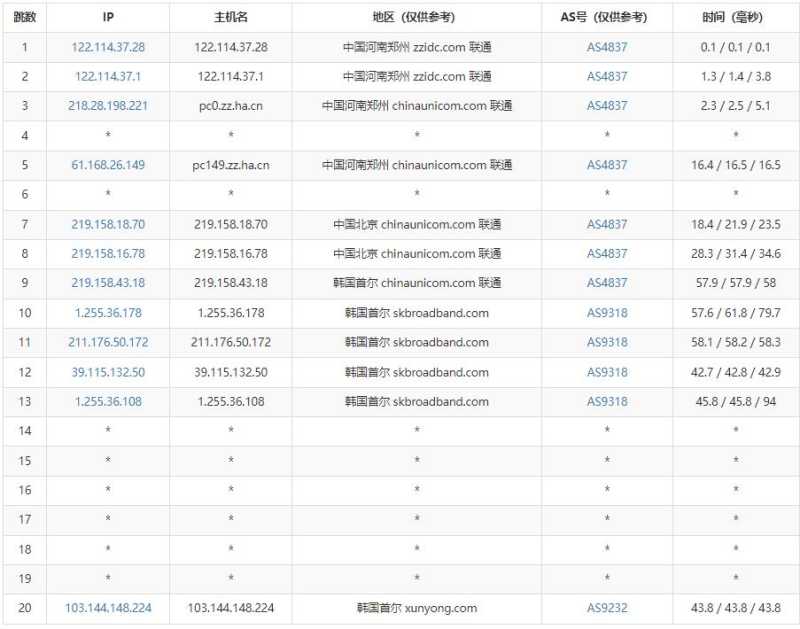Click the 地区 (仅供参考) column header
The height and width of the screenshot is (629, 800).
pyautogui.click(x=414, y=17)
